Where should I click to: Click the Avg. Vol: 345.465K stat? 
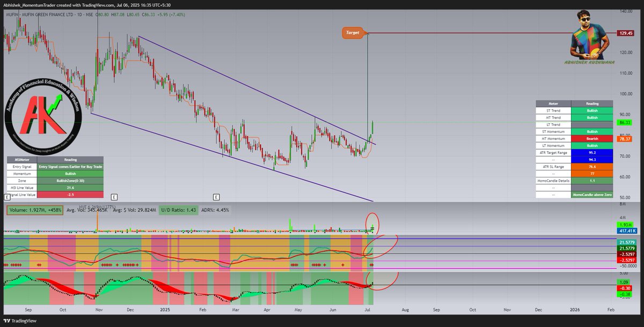[87, 210]
